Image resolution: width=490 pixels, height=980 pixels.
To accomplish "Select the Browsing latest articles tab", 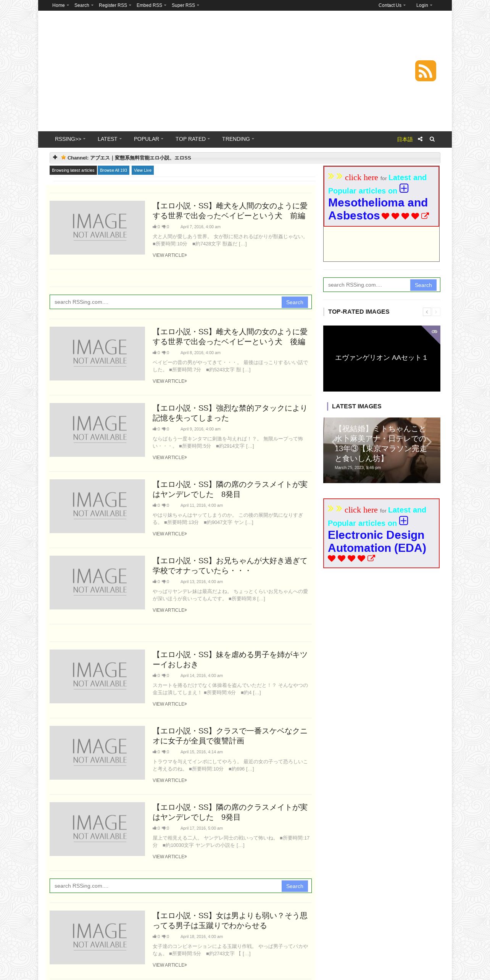I will [73, 170].
